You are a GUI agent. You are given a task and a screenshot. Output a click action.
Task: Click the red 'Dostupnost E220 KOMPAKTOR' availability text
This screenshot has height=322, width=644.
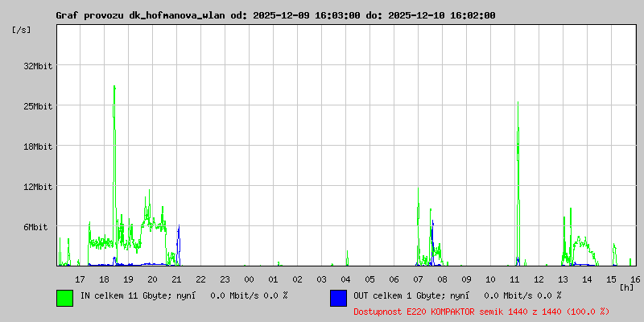coord(414,312)
